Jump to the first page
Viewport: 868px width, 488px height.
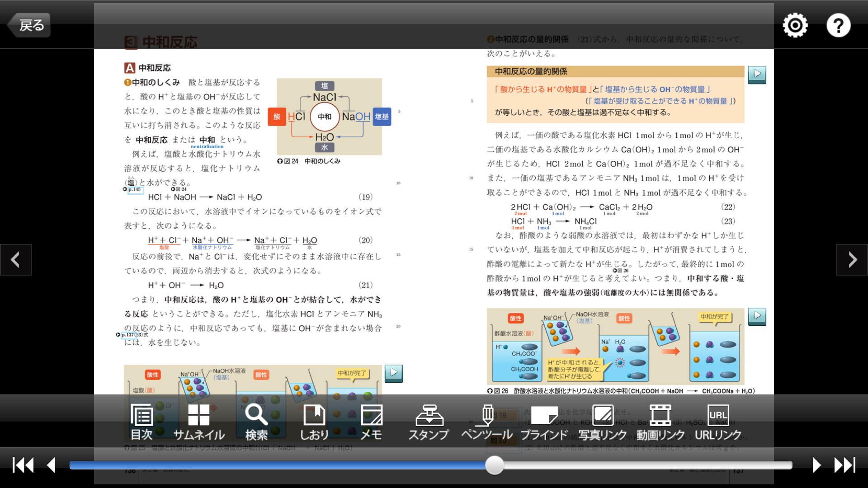click(x=23, y=465)
